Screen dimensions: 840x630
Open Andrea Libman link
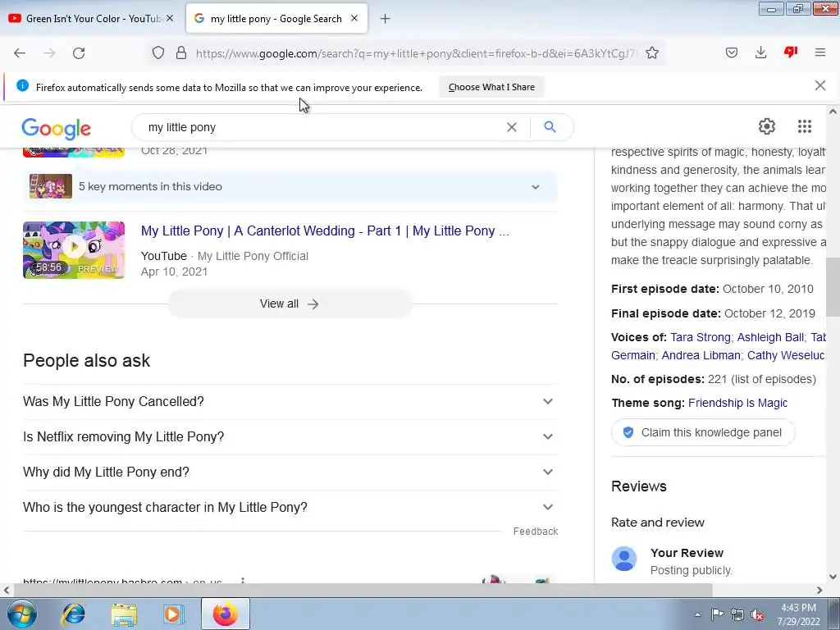701,355
